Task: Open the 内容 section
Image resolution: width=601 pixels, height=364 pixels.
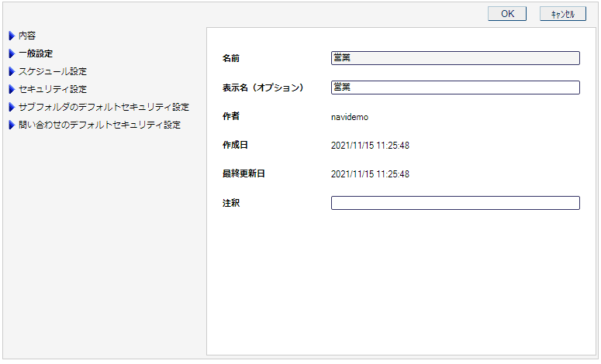Action: [x=27, y=36]
